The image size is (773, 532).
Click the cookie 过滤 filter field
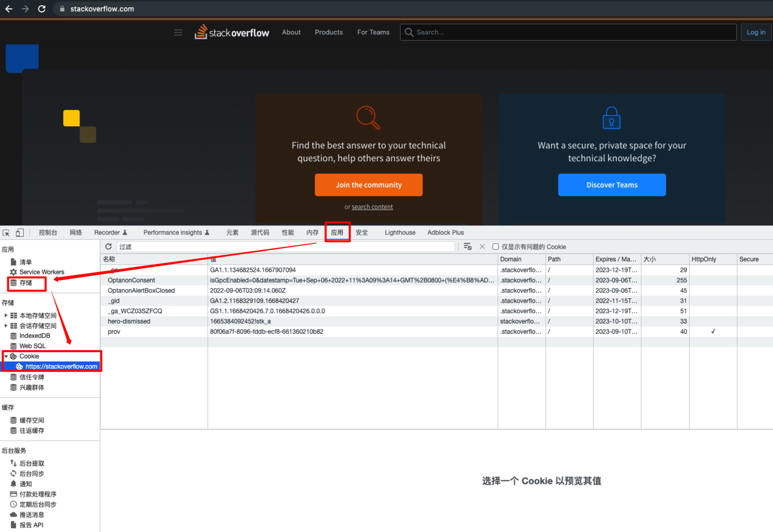pos(286,246)
